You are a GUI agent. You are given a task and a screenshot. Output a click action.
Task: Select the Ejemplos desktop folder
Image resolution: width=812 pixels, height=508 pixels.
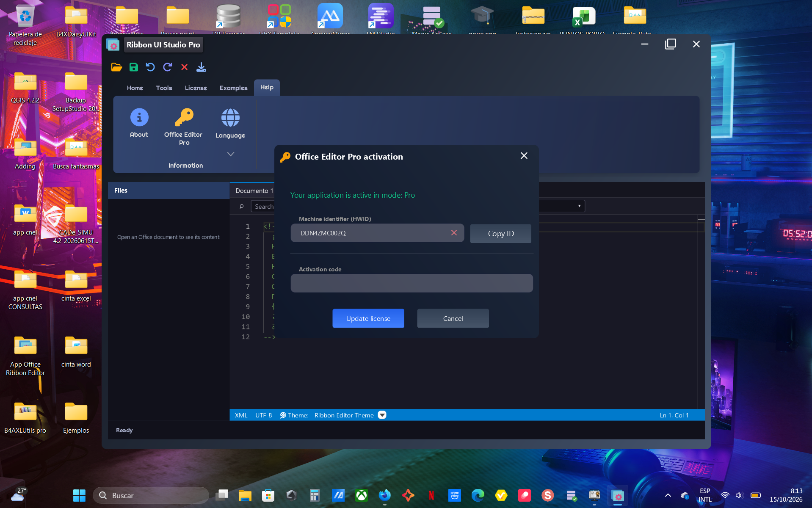click(x=76, y=417)
